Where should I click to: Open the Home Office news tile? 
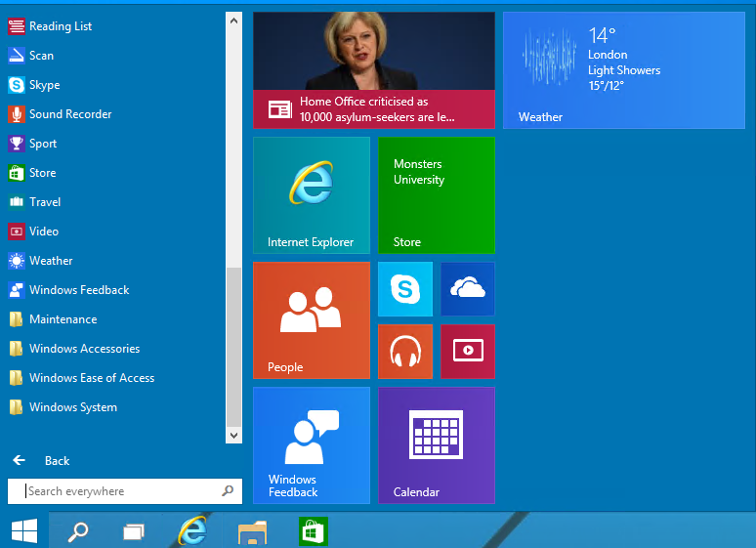click(x=374, y=70)
